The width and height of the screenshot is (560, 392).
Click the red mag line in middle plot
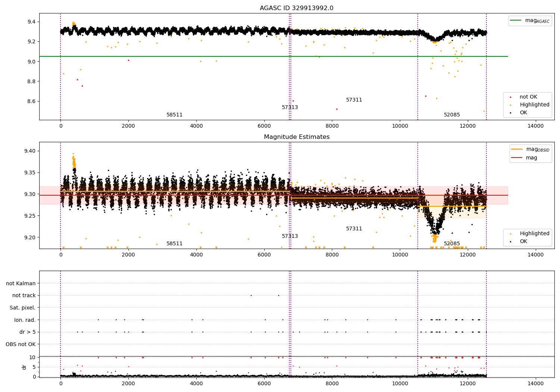pos(274,195)
